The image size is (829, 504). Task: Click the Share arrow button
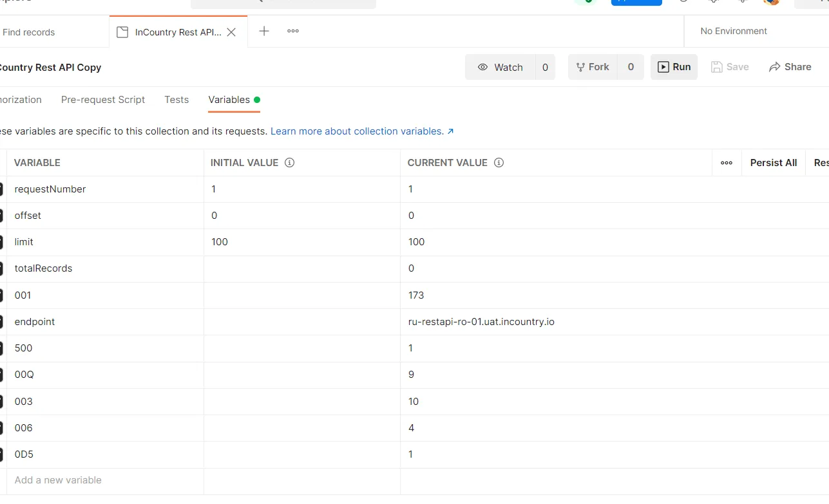[790, 67]
